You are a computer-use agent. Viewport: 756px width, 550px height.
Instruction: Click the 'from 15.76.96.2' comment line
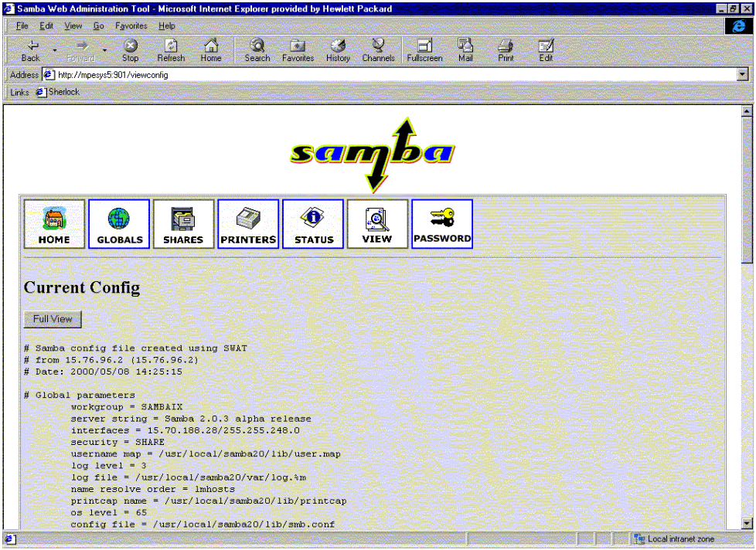pos(111,360)
